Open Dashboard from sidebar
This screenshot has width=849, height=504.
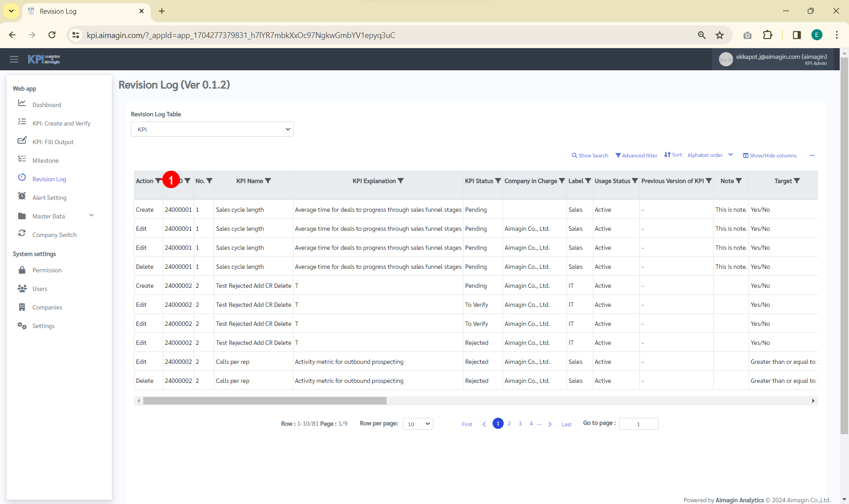point(46,105)
